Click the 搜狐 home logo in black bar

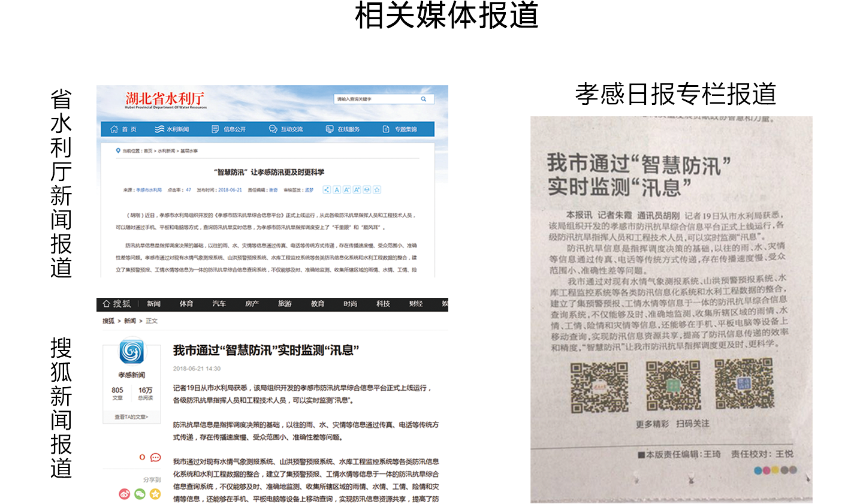pos(117,304)
